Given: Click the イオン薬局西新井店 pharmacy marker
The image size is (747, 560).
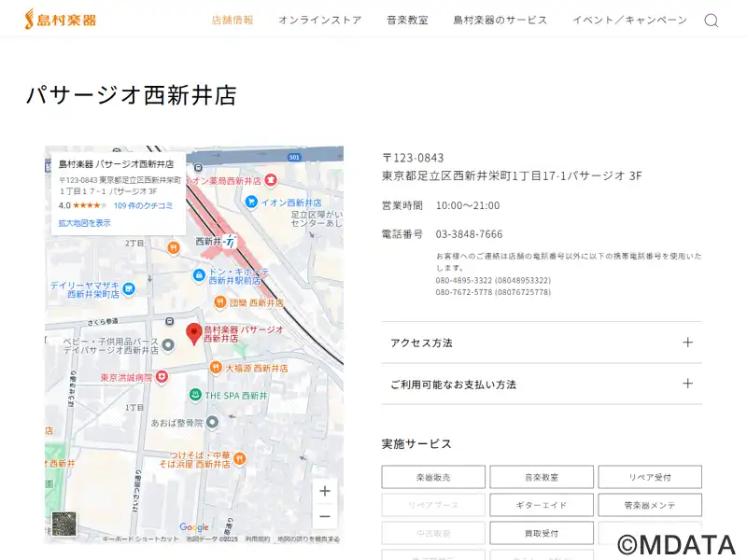Looking at the screenshot, I should 271,180.
